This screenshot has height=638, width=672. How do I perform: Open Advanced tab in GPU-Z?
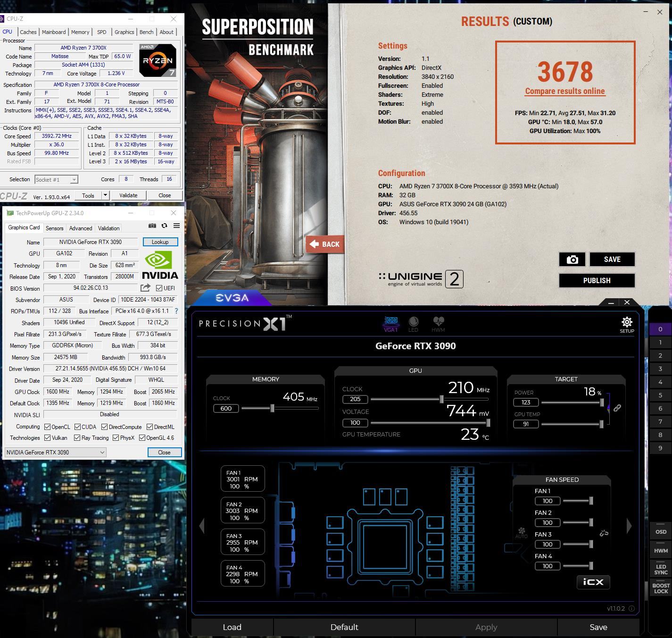point(81,228)
